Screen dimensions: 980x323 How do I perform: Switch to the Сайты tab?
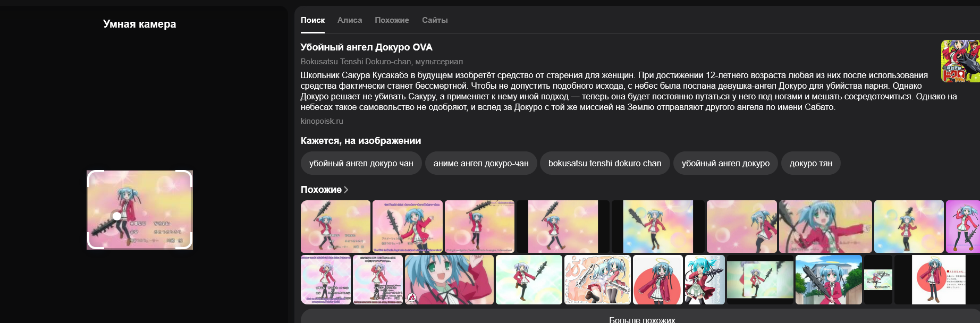435,20
